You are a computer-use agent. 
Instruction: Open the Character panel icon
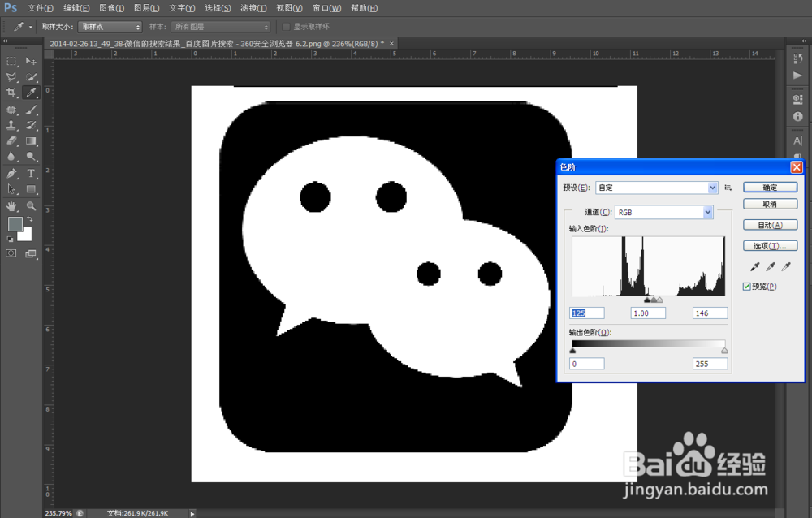(x=797, y=140)
